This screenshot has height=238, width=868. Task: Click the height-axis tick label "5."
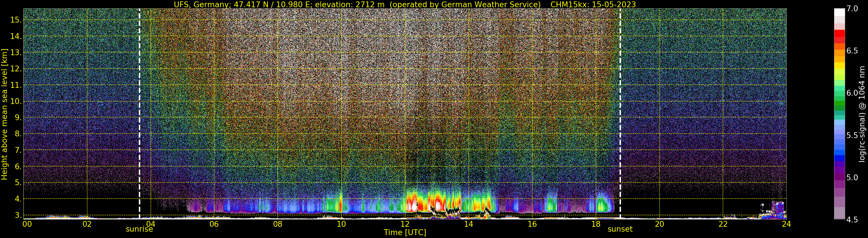tap(18, 183)
